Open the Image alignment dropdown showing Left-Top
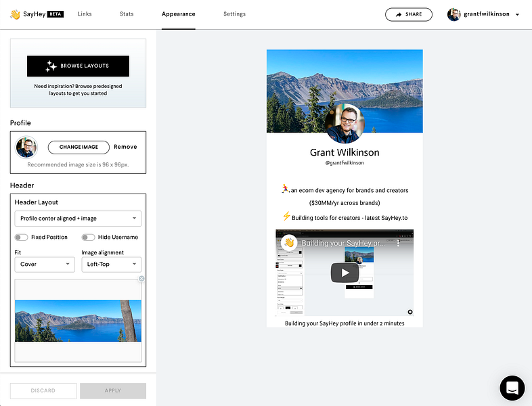 112,264
